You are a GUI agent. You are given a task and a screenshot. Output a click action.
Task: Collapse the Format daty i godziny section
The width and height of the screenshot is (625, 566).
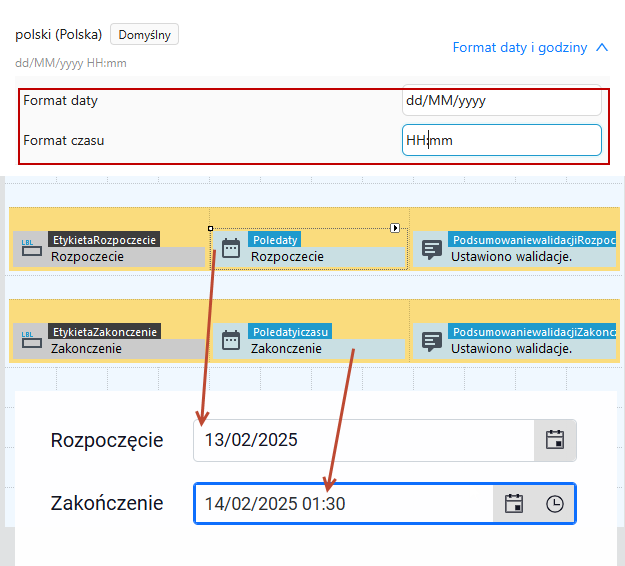pyautogui.click(x=602, y=48)
